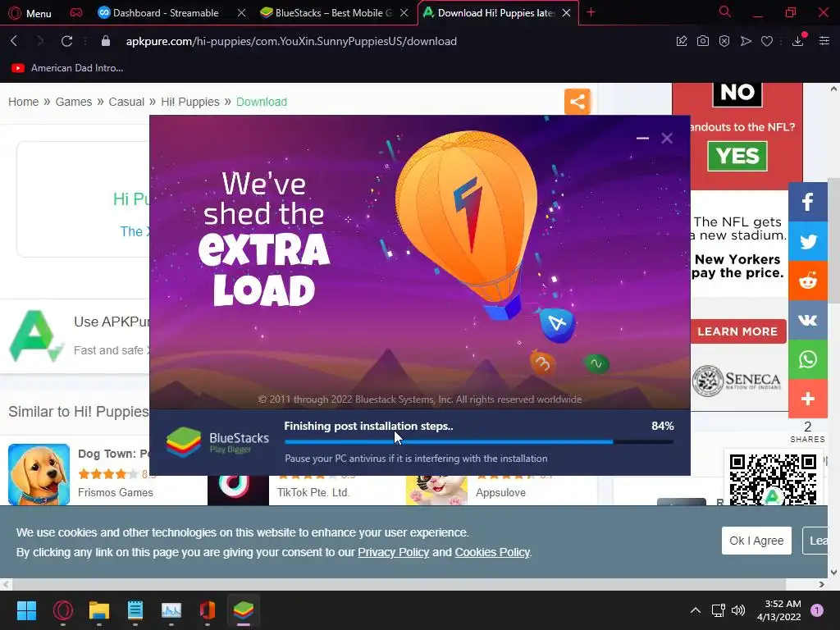Open the Games breadcrumb link
This screenshot has height=630, width=840.
[x=73, y=102]
